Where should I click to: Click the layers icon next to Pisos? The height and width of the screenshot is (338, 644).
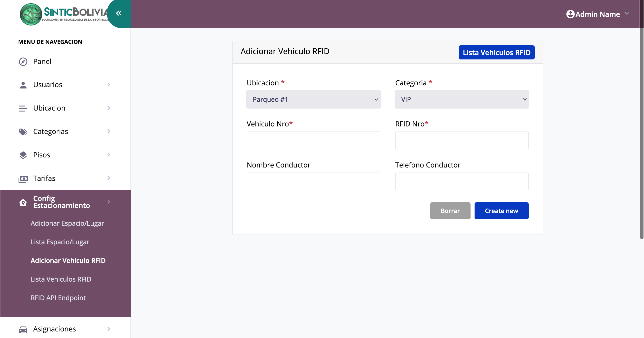click(23, 155)
